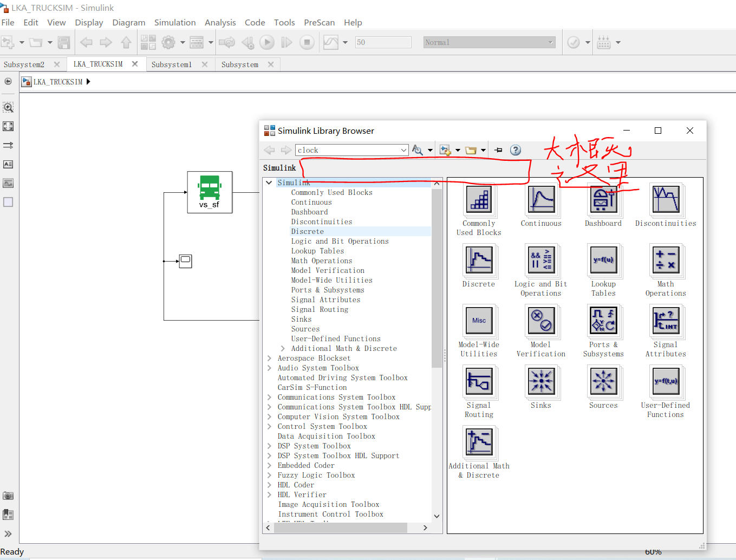Viewport: 736px width, 560px height.
Task: Switch to the Subsystem1 tab
Action: tap(172, 64)
